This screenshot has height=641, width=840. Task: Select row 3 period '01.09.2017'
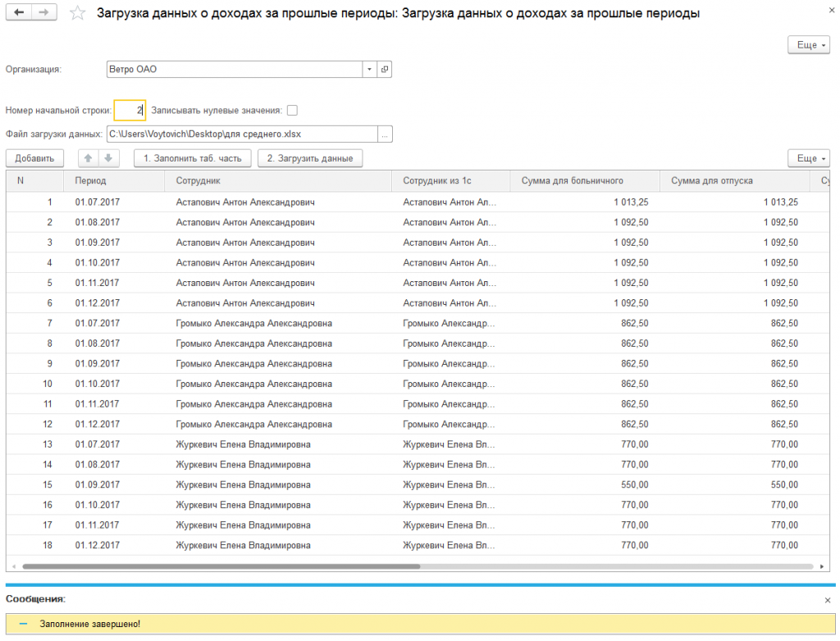[x=98, y=243]
